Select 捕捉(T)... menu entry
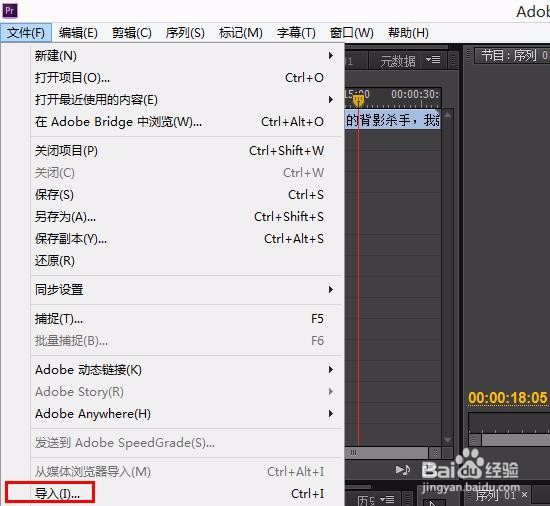This screenshot has width=550, height=506. [x=186, y=319]
